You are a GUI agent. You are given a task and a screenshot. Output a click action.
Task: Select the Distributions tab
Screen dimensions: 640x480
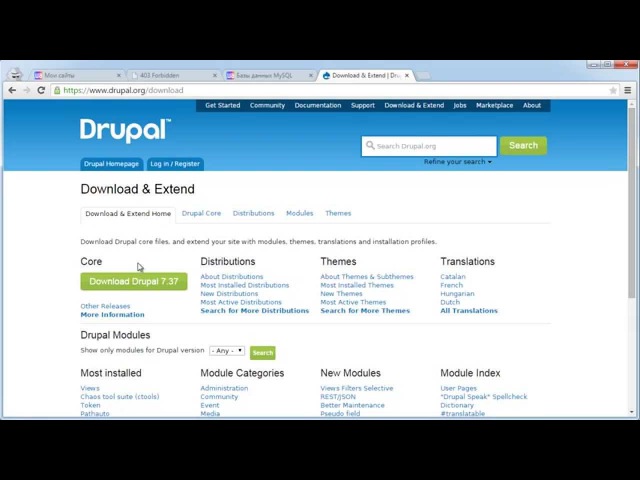tap(253, 213)
